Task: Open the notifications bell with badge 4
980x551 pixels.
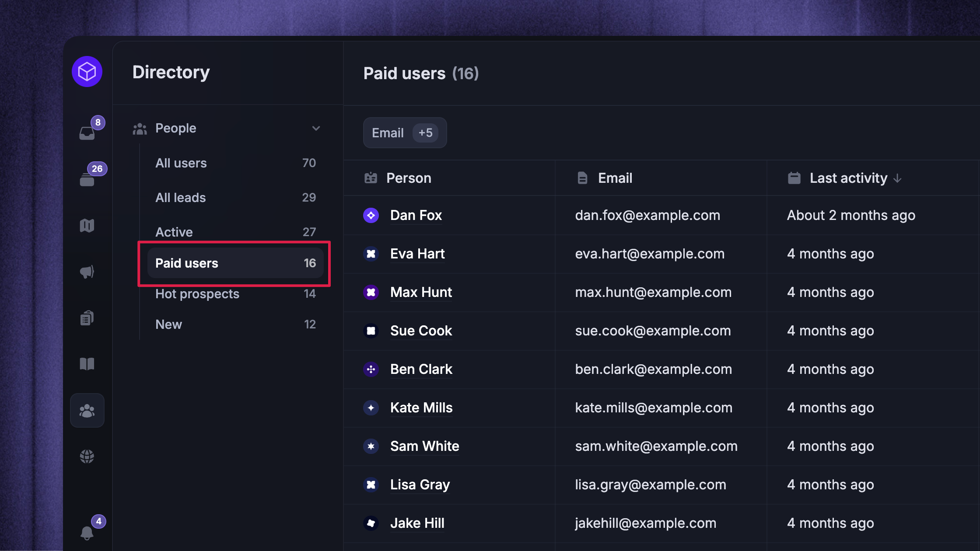Action: tap(87, 533)
